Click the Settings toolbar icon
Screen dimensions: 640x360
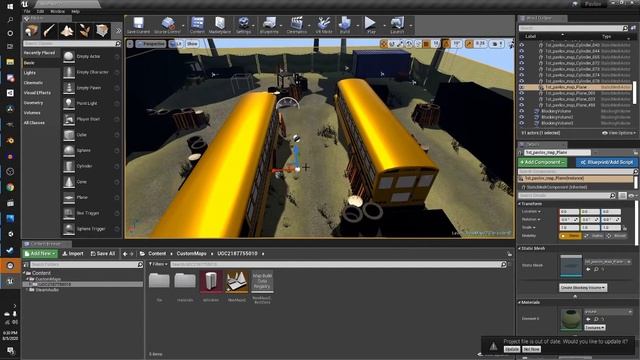pyautogui.click(x=244, y=24)
